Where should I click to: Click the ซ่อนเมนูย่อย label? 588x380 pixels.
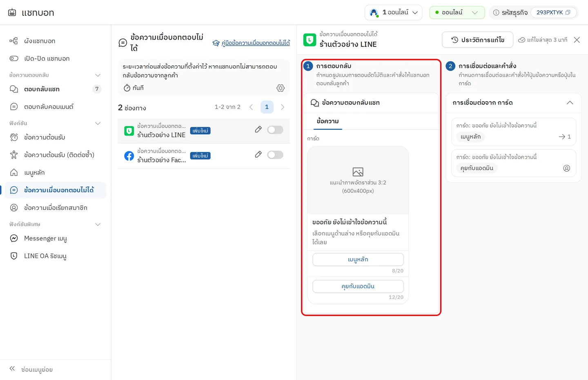point(37,369)
